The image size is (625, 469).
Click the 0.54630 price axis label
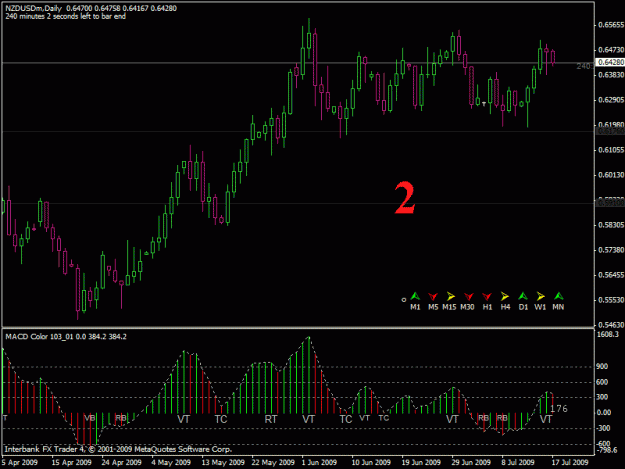611,325
